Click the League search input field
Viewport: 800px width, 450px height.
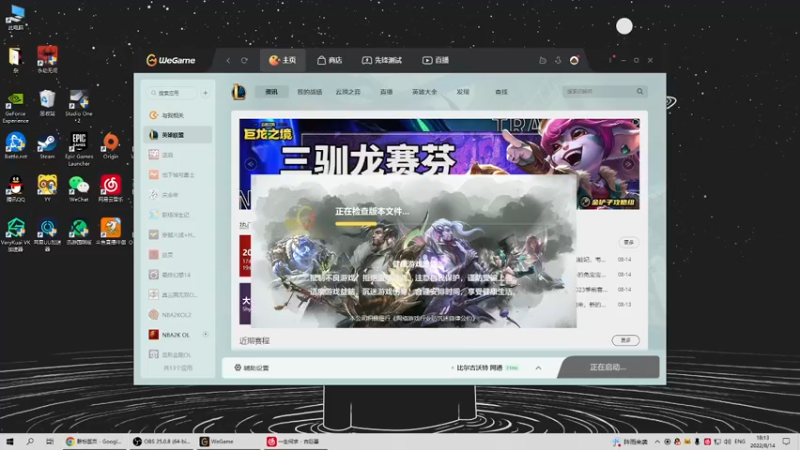click(598, 91)
